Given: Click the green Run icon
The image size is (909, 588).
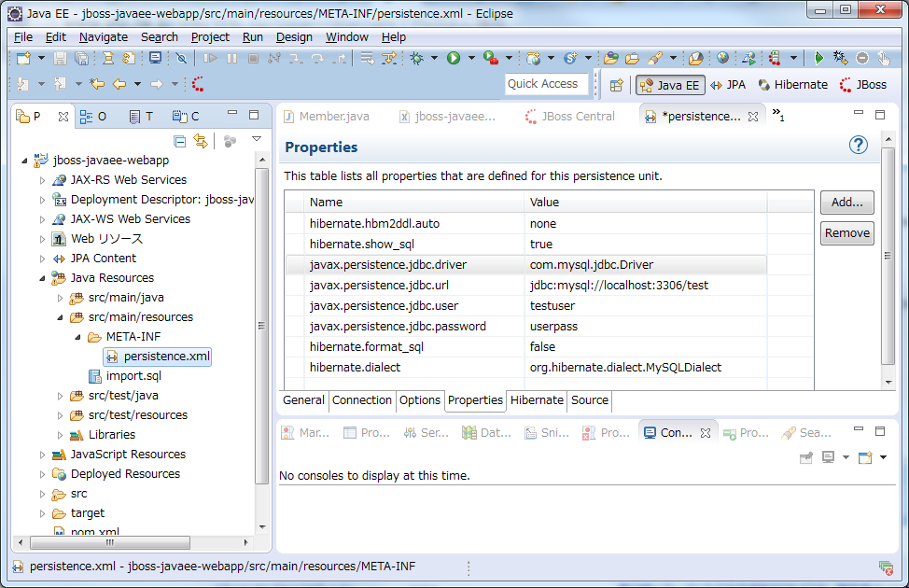Looking at the screenshot, I should click(454, 58).
